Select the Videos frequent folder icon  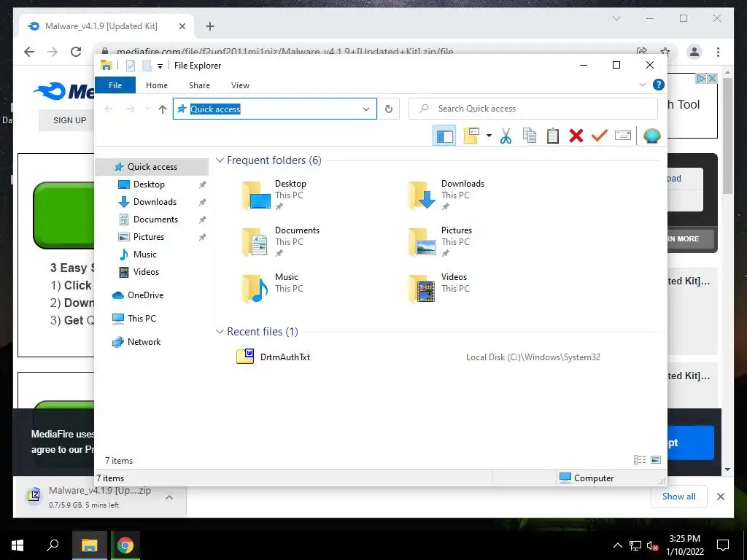pyautogui.click(x=422, y=289)
